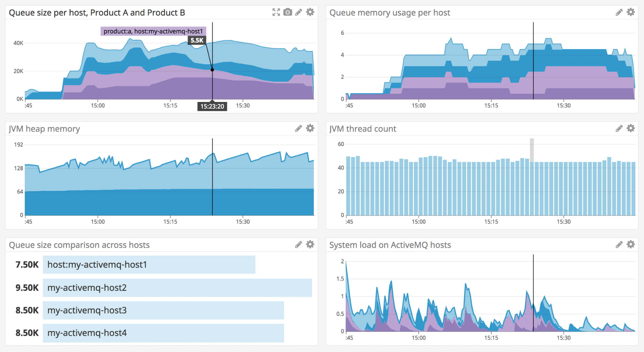Viewport: 644px width, 352px height.
Task: Open settings for Queue size comparison
Action: (310, 244)
